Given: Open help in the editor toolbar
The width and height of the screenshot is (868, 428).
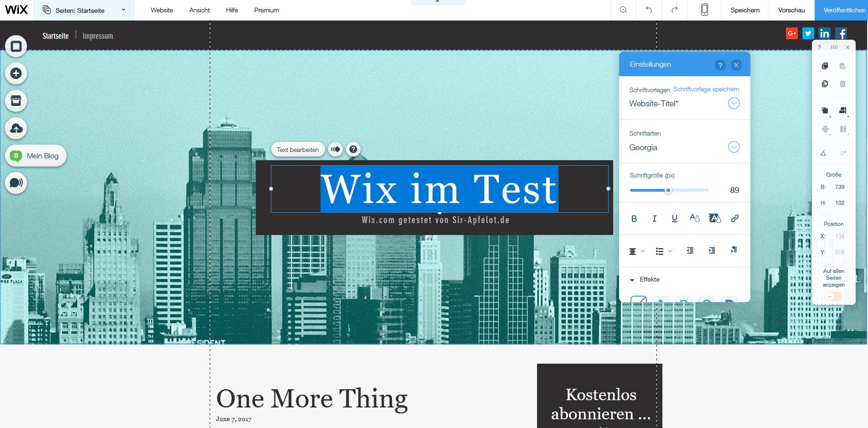Looking at the screenshot, I should coord(819,47).
